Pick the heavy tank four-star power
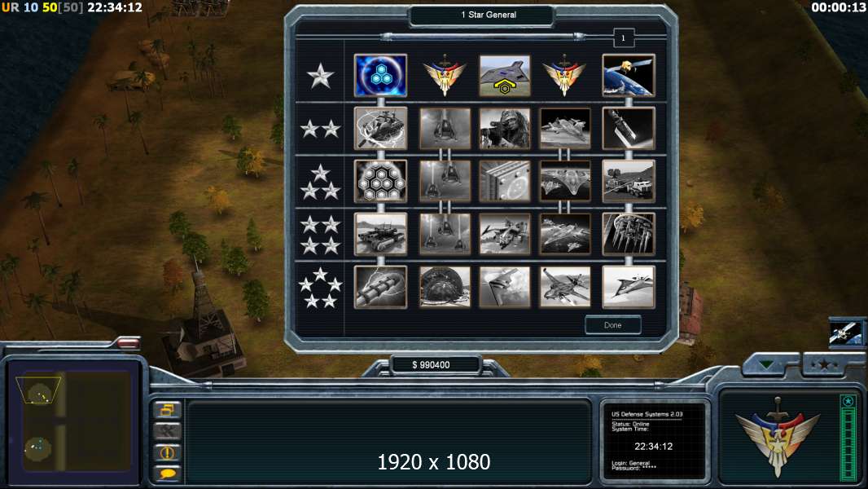 point(380,234)
